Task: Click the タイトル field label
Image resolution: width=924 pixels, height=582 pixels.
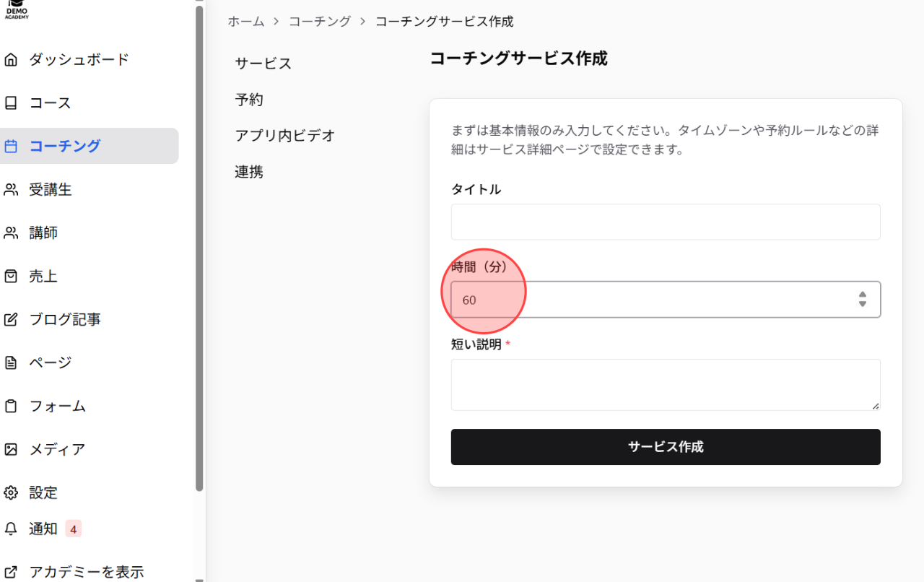Action: pos(476,189)
